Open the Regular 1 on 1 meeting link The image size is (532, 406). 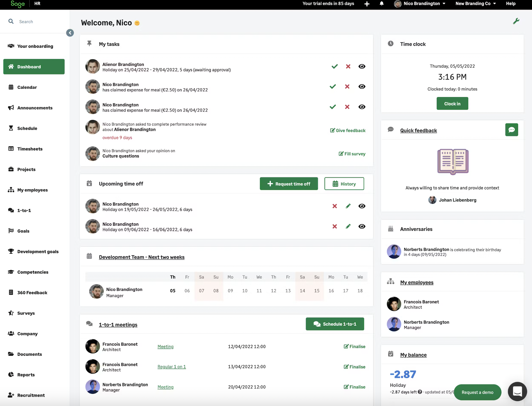pyautogui.click(x=171, y=367)
